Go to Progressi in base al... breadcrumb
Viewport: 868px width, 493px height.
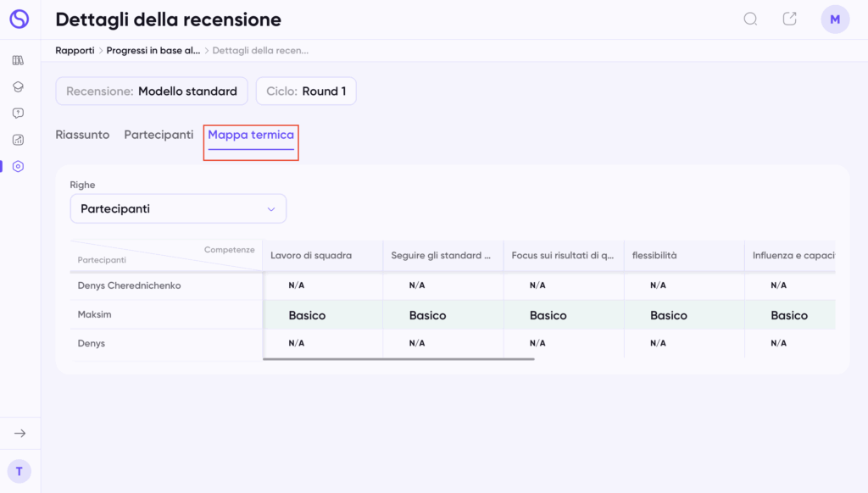coord(153,50)
